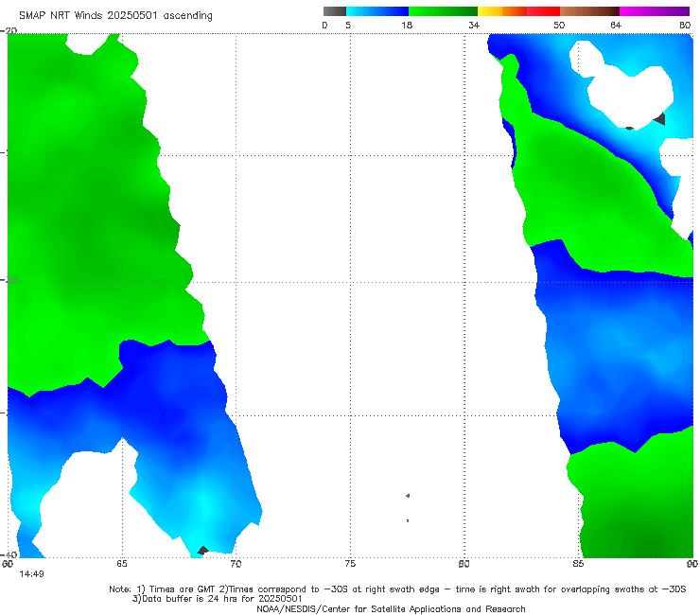
Task: Click the longitude axis label '65'
Action: coord(122,564)
